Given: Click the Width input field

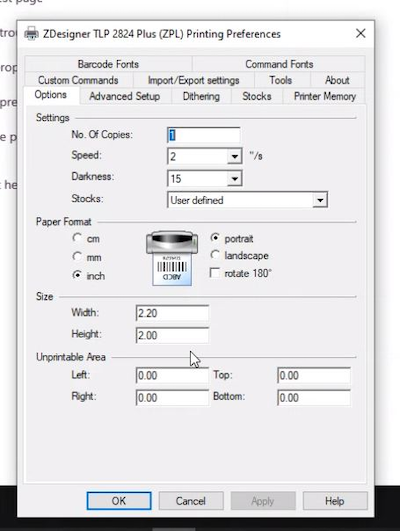Looking at the screenshot, I should point(172,313).
